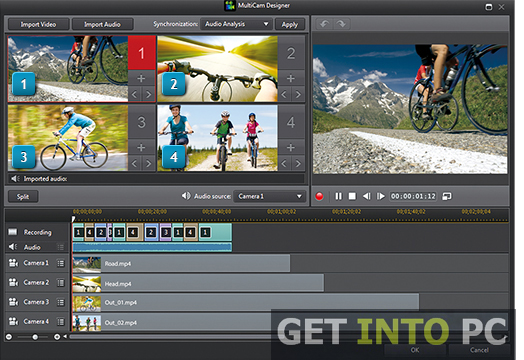Click the Import Audio button
This screenshot has height=360, width=524.
pos(102,24)
